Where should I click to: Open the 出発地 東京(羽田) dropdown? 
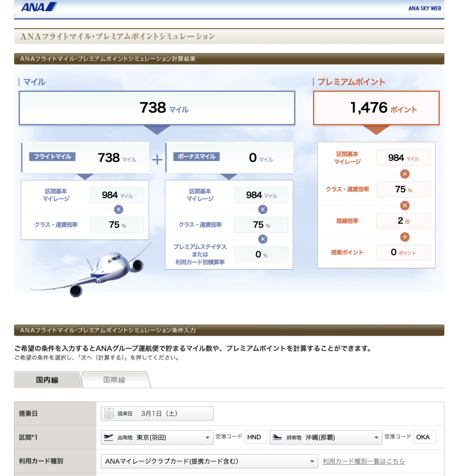157,437
